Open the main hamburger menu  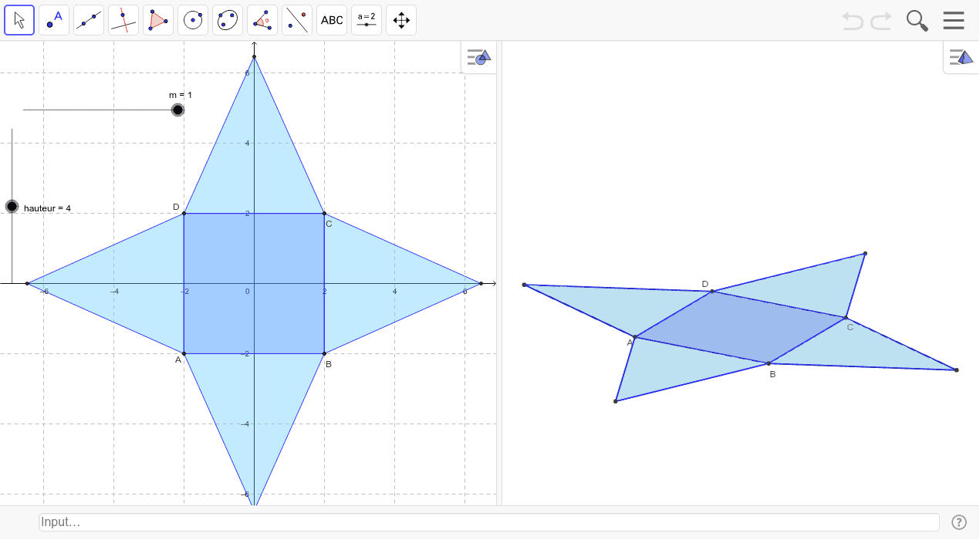[x=954, y=20]
